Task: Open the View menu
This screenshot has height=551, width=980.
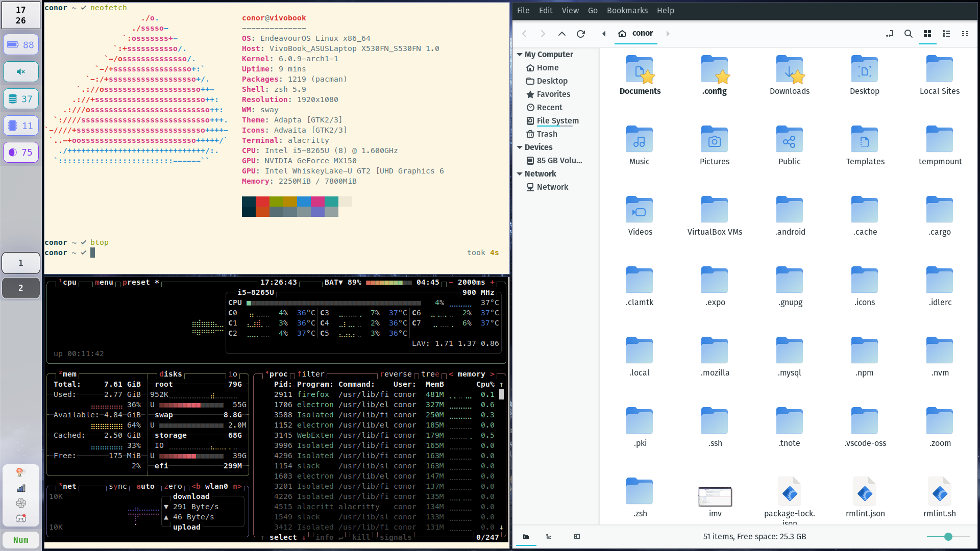Action: click(x=570, y=10)
